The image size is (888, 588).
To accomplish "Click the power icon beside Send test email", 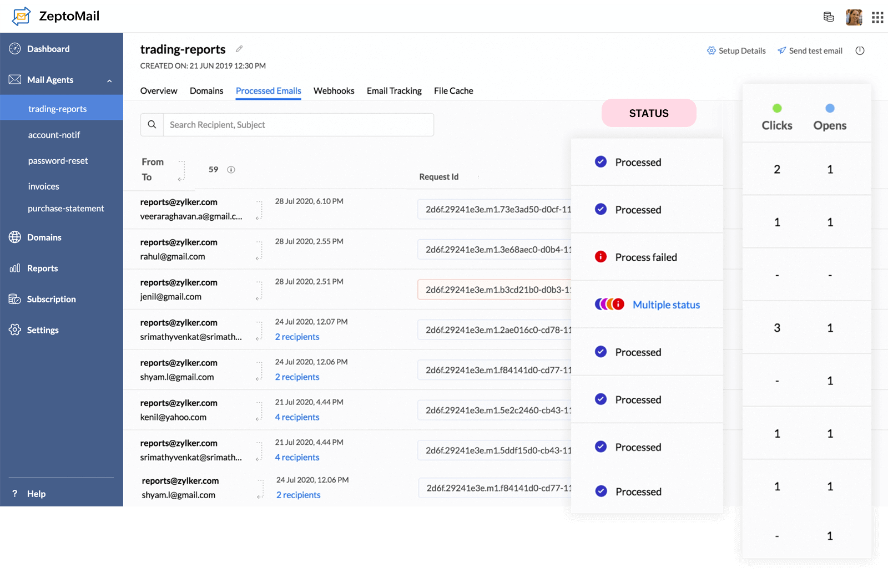I will 860,50.
